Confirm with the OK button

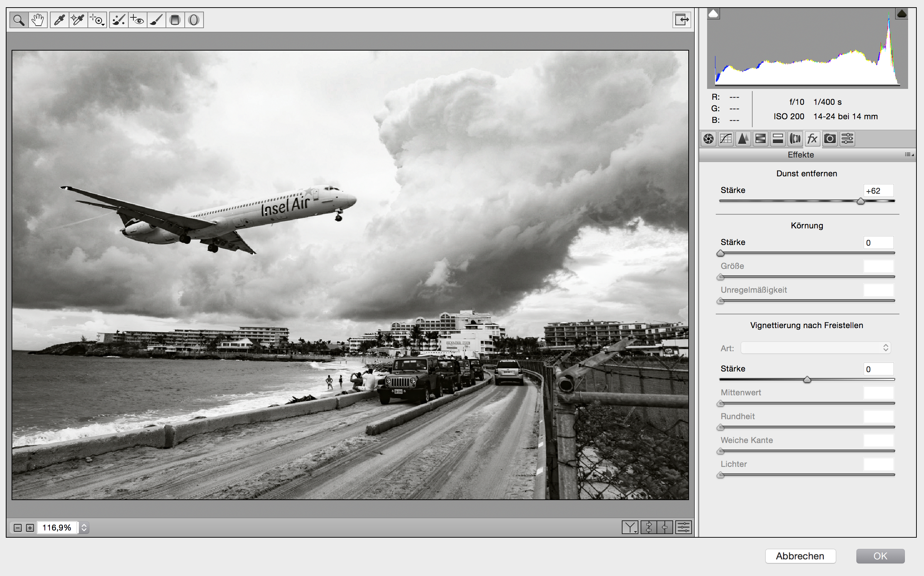880,556
